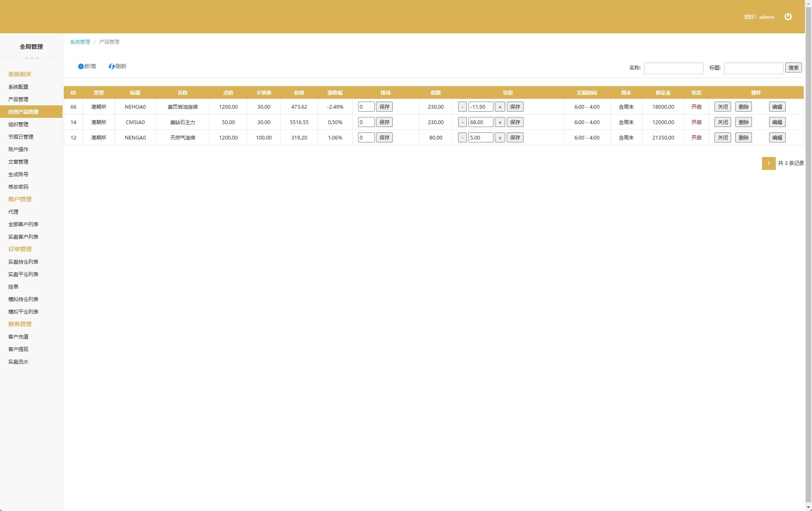Click the 搜索 search button
This screenshot has height=511, width=812.
point(793,68)
